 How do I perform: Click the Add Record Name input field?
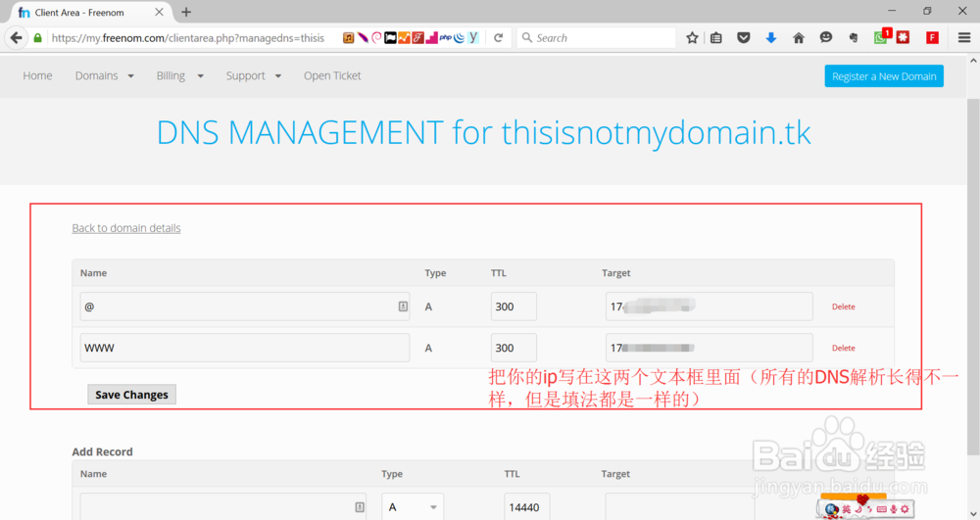223,507
